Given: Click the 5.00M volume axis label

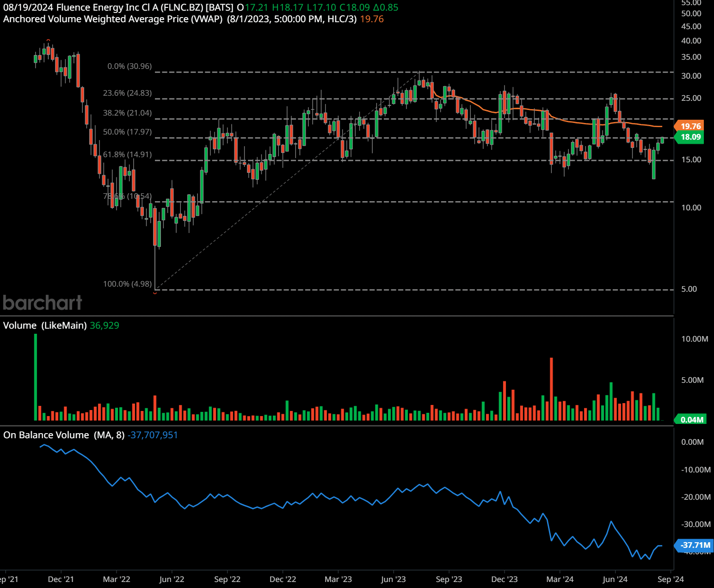Looking at the screenshot, I should tap(692, 380).
